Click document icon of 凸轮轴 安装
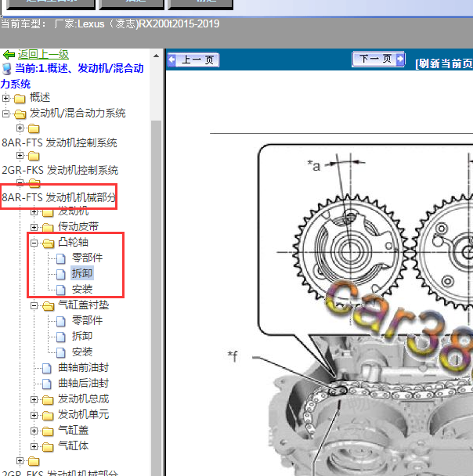 [61, 290]
